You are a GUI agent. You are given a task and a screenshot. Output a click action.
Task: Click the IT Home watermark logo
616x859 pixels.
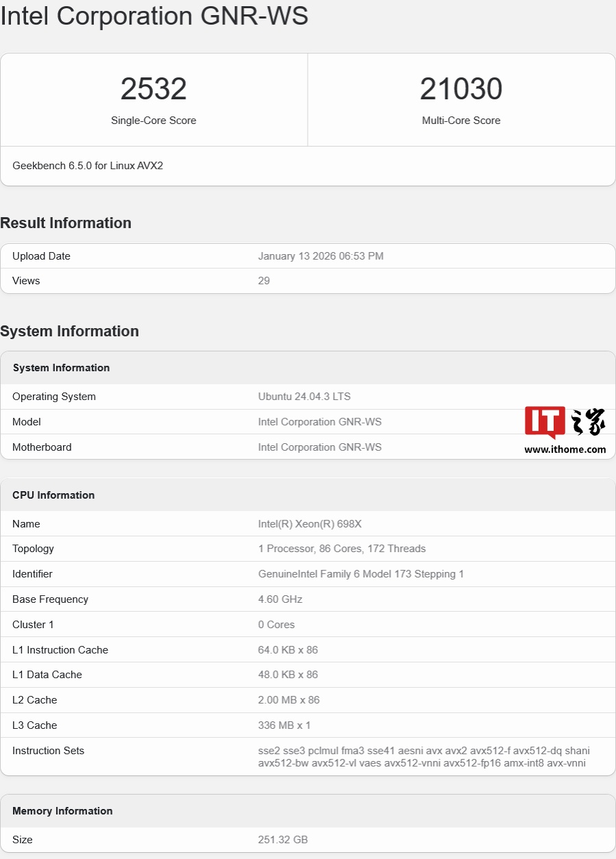click(565, 423)
